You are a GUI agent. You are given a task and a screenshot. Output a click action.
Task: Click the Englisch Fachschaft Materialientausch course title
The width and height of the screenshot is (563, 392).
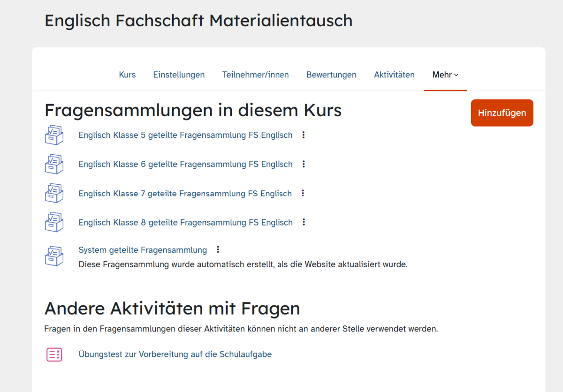pos(198,21)
